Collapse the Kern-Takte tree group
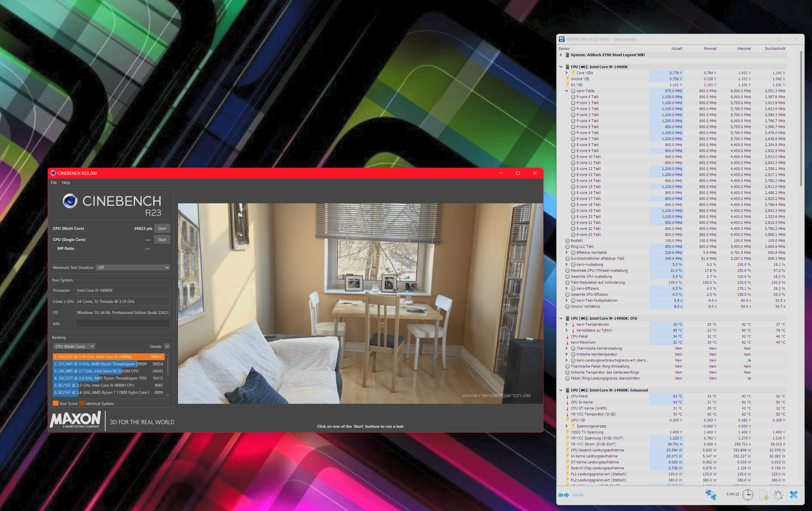This screenshot has height=511, width=812. [567, 91]
